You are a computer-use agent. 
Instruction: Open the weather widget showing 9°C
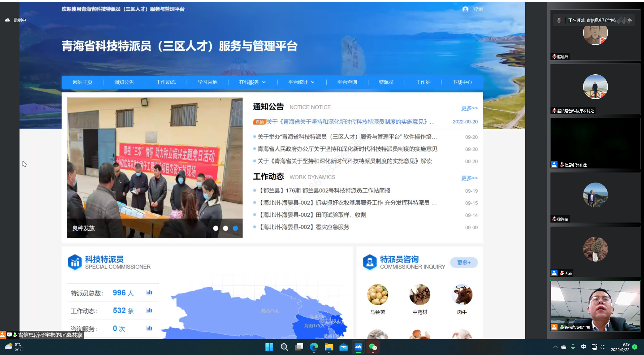[x=14, y=347]
